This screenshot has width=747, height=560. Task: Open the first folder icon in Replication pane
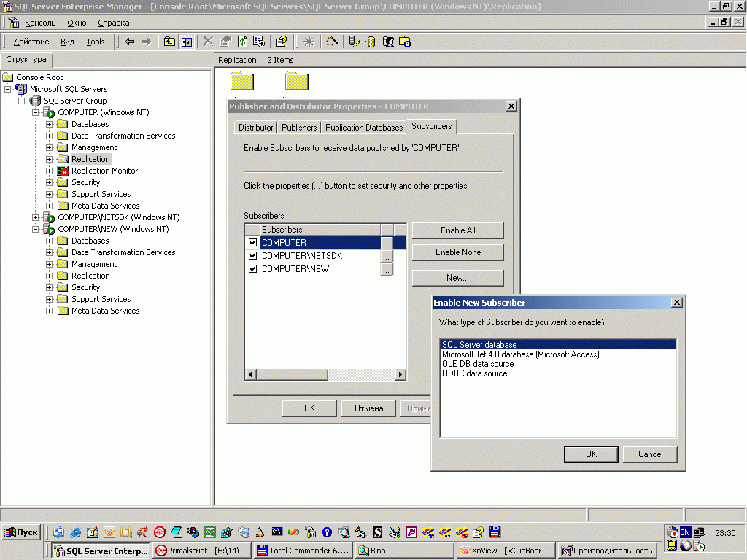coord(242,81)
